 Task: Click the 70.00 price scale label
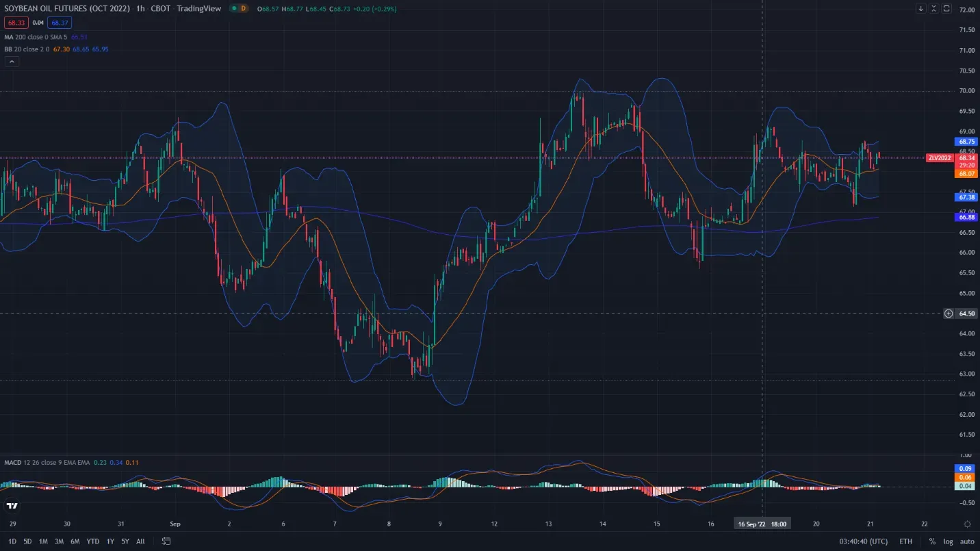(967, 91)
